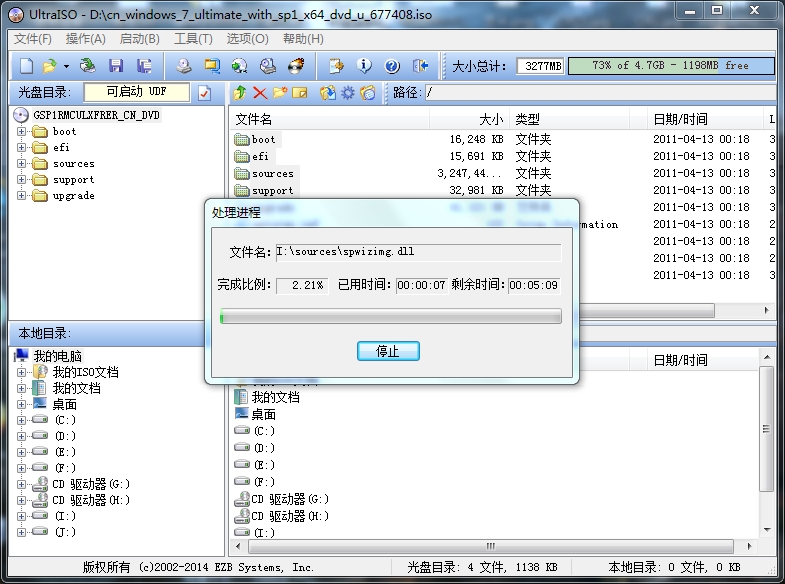Select (J:) drive in local tree
This screenshot has width=785, height=584.
pyautogui.click(x=66, y=532)
